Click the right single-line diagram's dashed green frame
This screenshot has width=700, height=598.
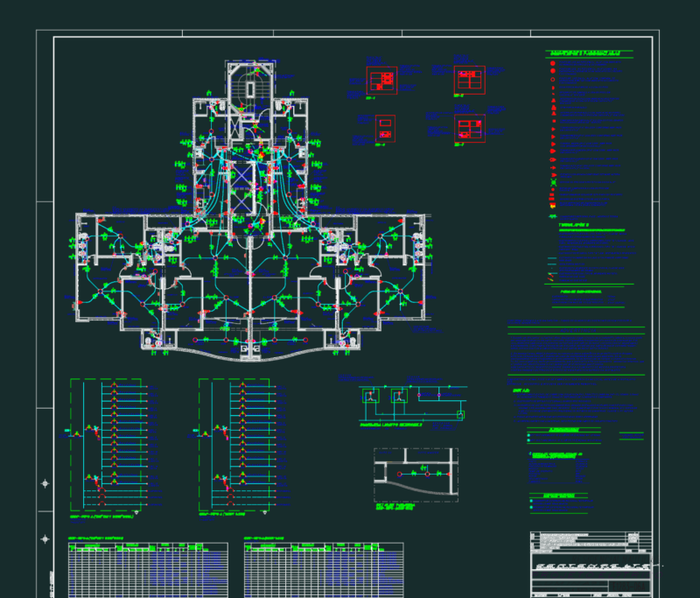pyautogui.click(x=234, y=445)
